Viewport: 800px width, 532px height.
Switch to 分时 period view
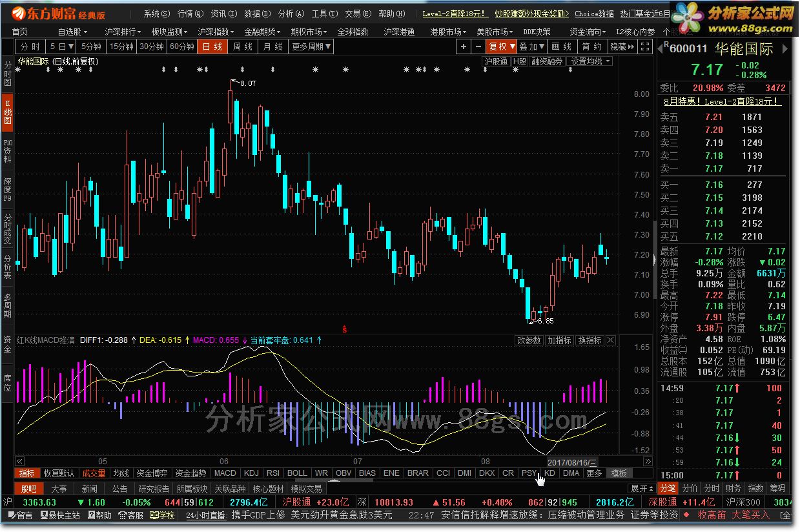tap(30, 46)
